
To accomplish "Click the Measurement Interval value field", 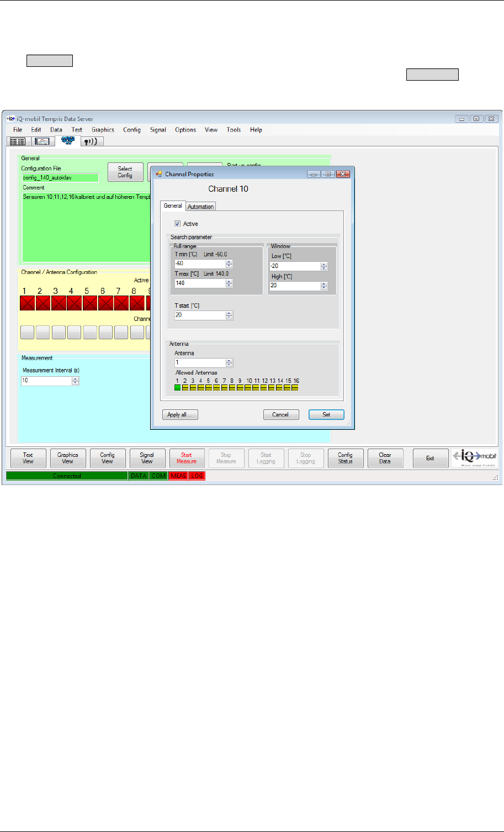I will tap(46, 381).
